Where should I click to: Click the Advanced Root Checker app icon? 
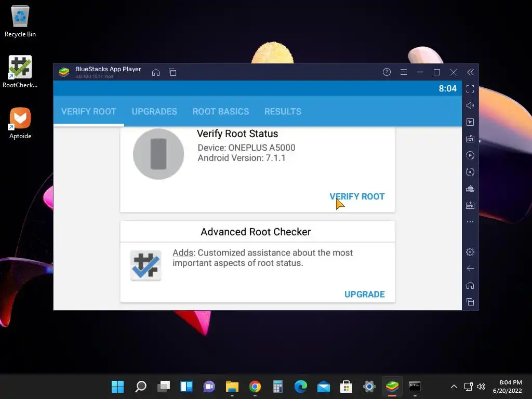[x=146, y=265]
